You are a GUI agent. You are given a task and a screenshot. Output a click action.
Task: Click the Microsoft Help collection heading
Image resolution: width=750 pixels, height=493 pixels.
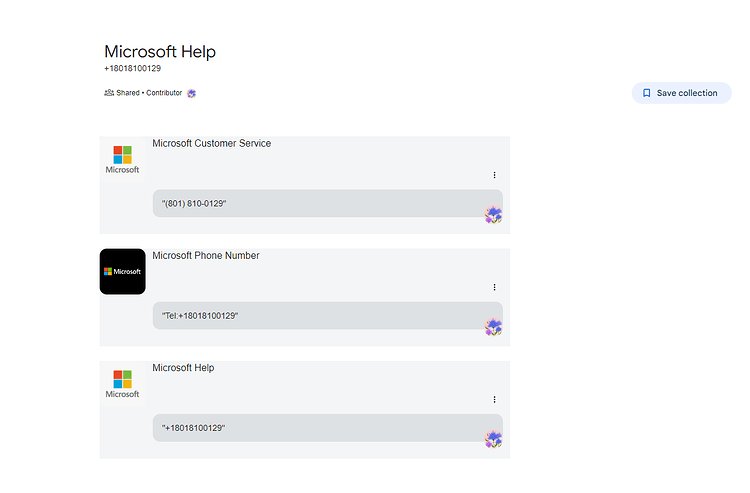pos(160,52)
